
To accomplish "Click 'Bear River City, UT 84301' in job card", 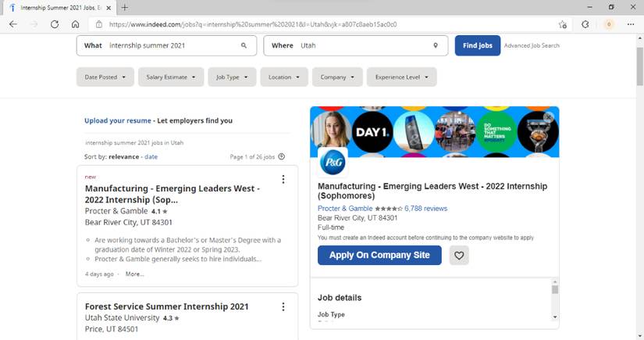I will (x=129, y=223).
